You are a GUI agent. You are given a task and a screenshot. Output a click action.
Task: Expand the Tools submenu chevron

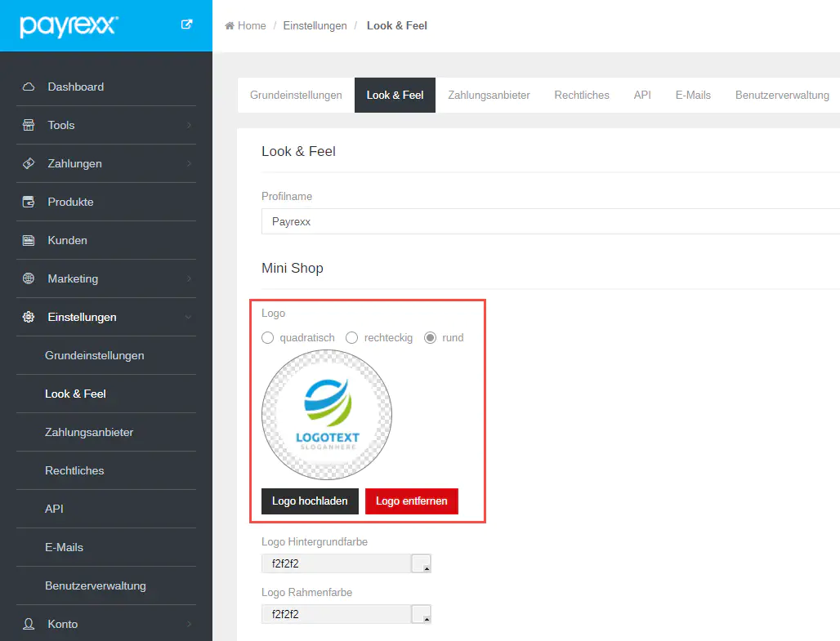pos(189,125)
